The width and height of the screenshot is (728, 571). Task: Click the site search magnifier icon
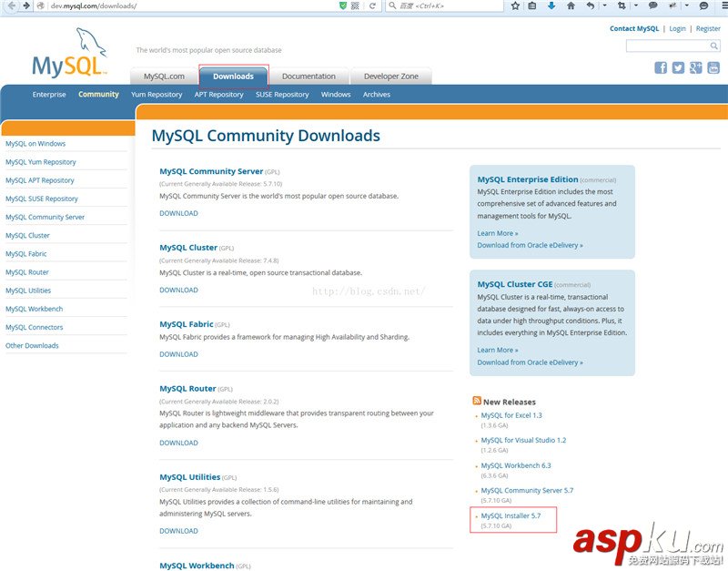tap(714, 46)
